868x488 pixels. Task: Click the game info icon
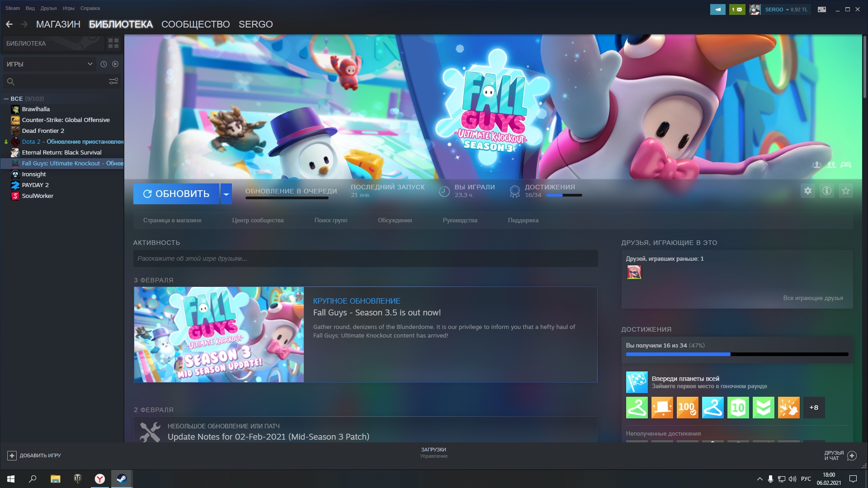pos(826,191)
